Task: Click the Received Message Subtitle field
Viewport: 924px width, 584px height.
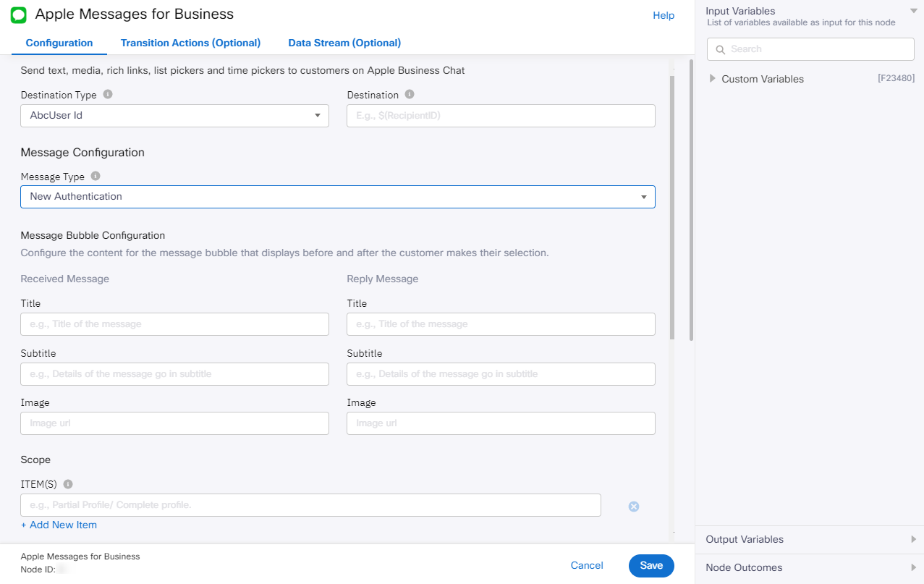Action: 174,374
